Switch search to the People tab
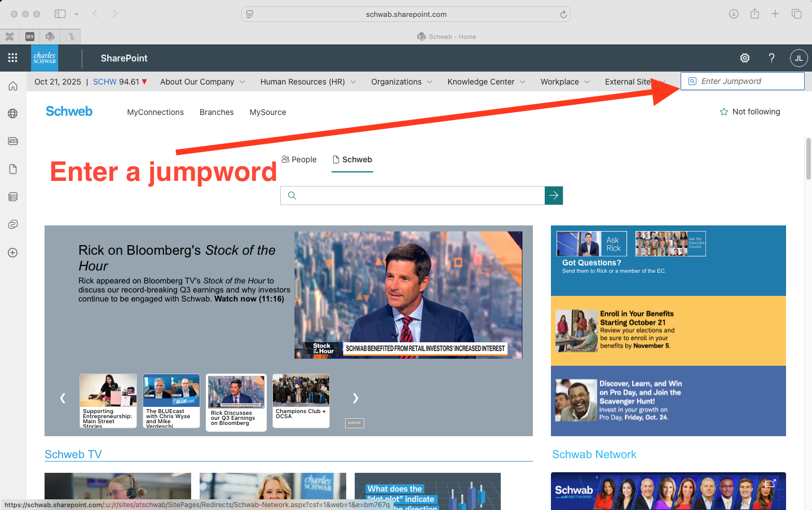 pos(299,159)
